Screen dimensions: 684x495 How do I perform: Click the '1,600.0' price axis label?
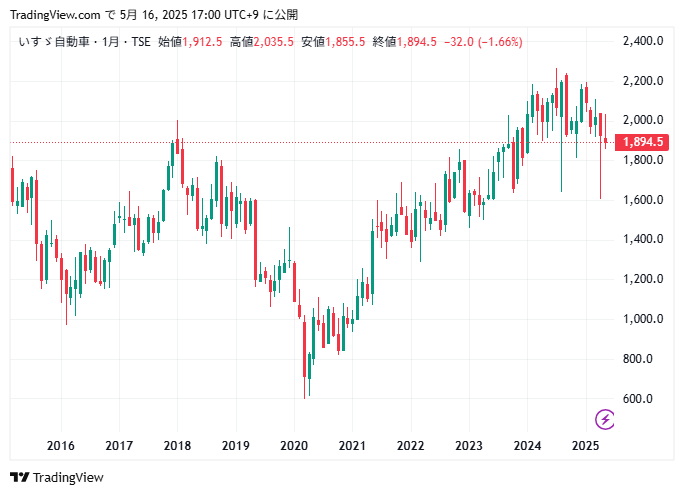(x=643, y=200)
